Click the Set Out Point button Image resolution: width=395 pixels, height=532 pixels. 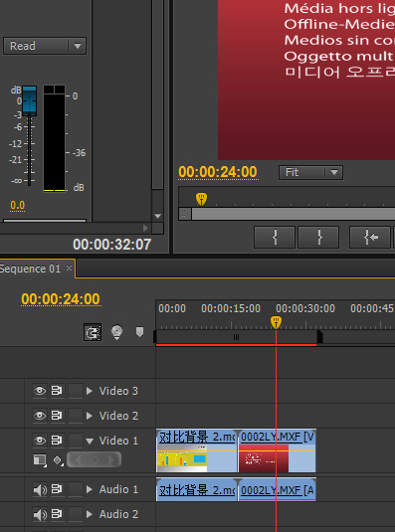[318, 237]
